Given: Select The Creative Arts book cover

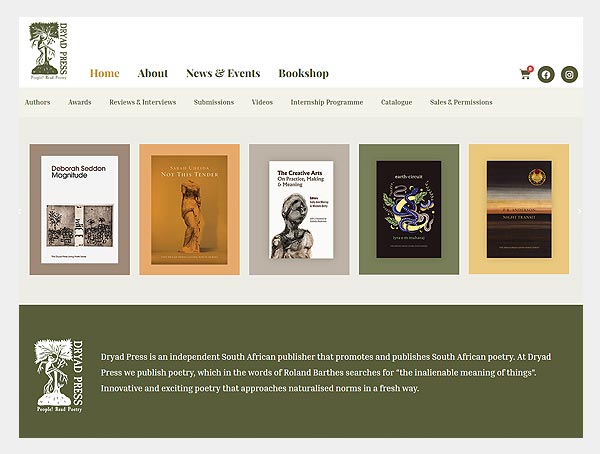Looking at the screenshot, I should tap(299, 209).
